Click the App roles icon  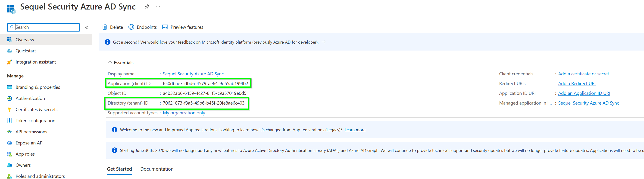point(9,154)
